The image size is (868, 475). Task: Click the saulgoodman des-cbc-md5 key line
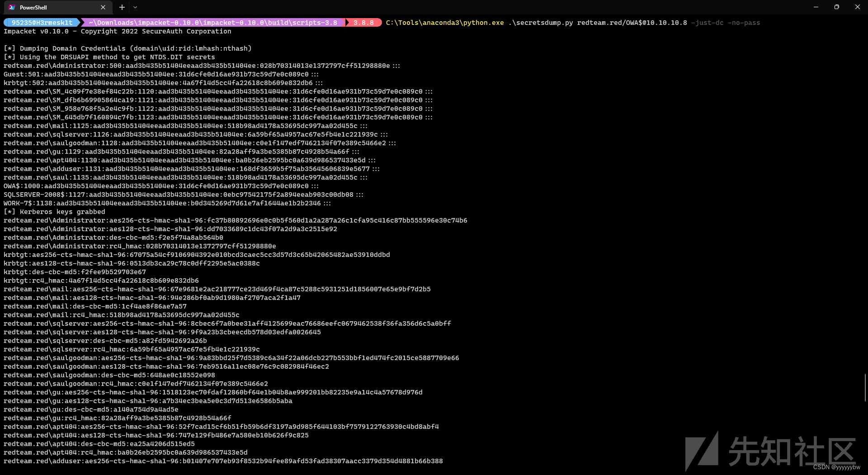(x=109, y=375)
